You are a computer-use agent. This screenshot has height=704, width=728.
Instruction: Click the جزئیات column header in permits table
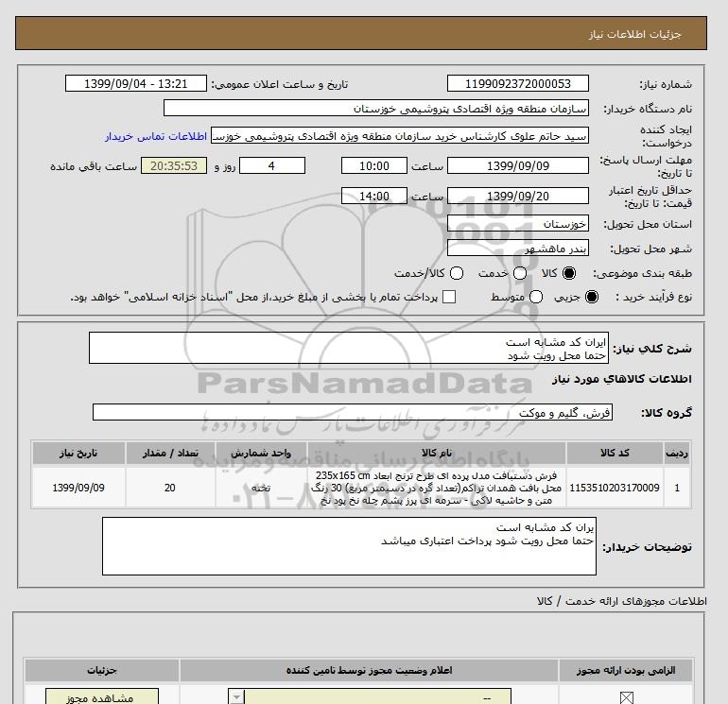[102, 671]
